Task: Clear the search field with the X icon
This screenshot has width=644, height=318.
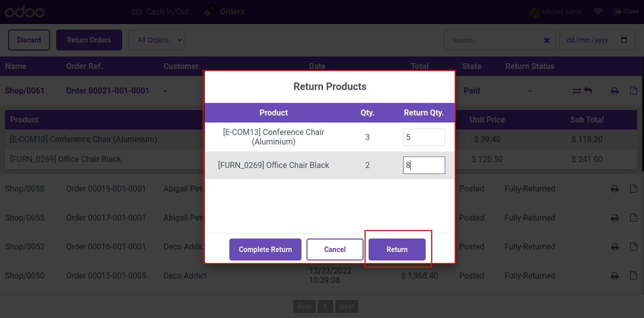Action: coord(547,40)
